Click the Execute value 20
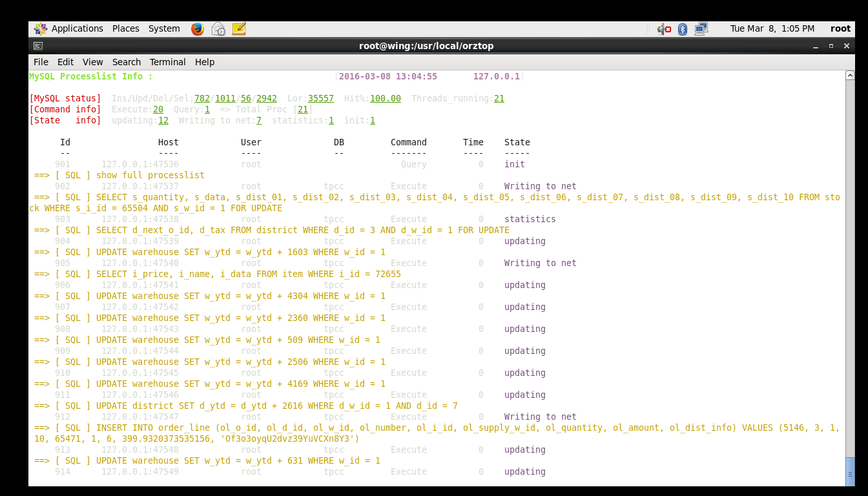The height and width of the screenshot is (496, 868). [158, 109]
